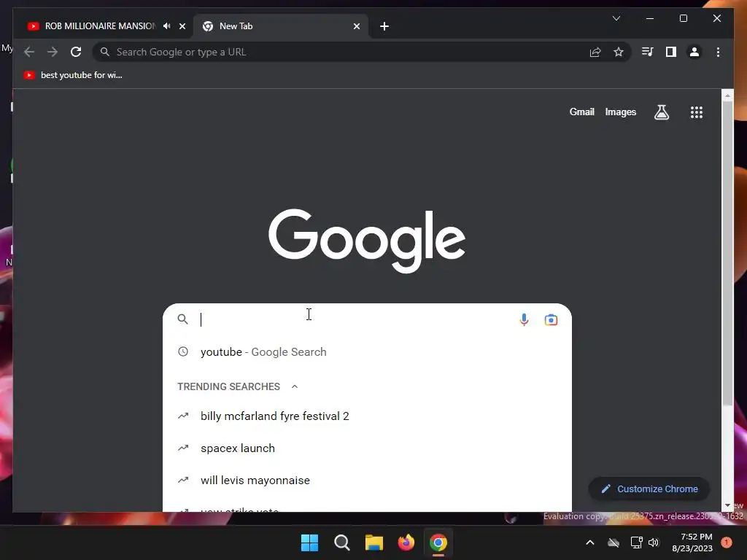Open the network status tray icon
747x560 pixels.
click(x=636, y=542)
